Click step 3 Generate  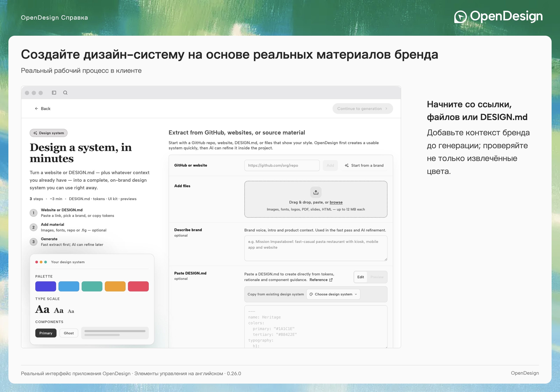tap(66, 242)
